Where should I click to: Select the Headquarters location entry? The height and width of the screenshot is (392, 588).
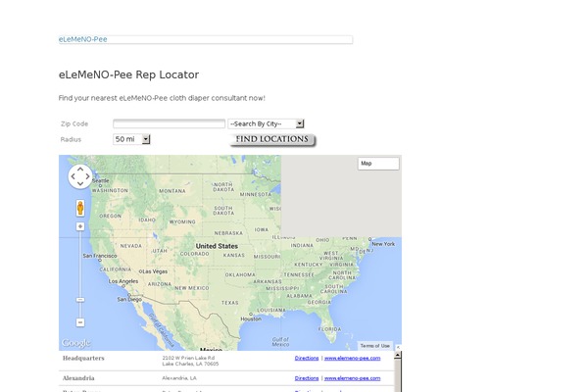[x=83, y=359]
